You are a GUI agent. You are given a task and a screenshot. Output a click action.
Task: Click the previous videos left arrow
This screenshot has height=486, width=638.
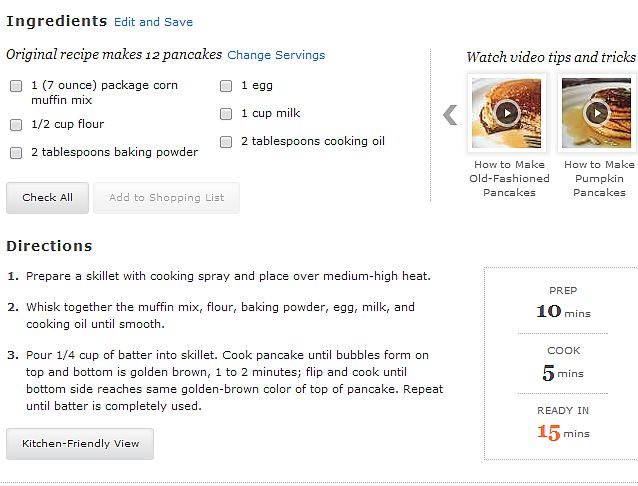coord(450,115)
